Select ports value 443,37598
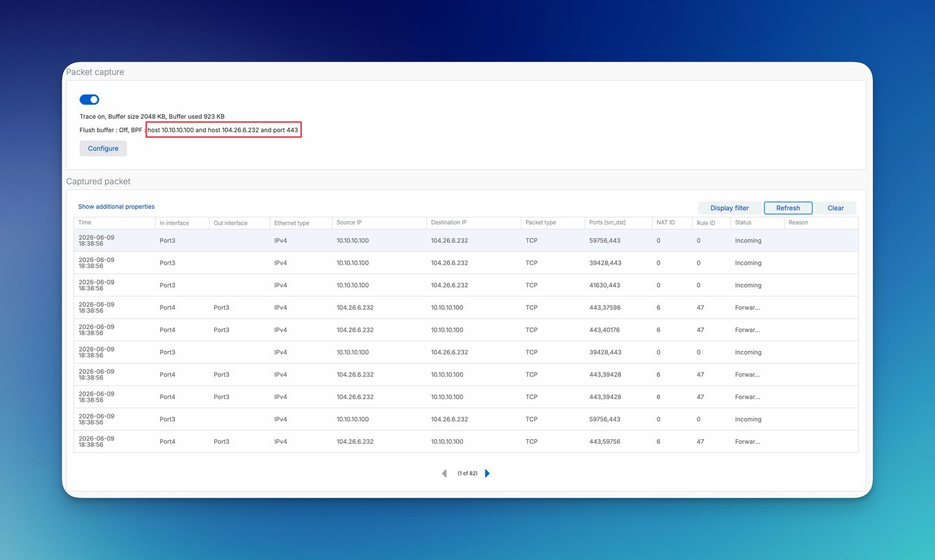This screenshot has height=560, width=935. pos(605,308)
